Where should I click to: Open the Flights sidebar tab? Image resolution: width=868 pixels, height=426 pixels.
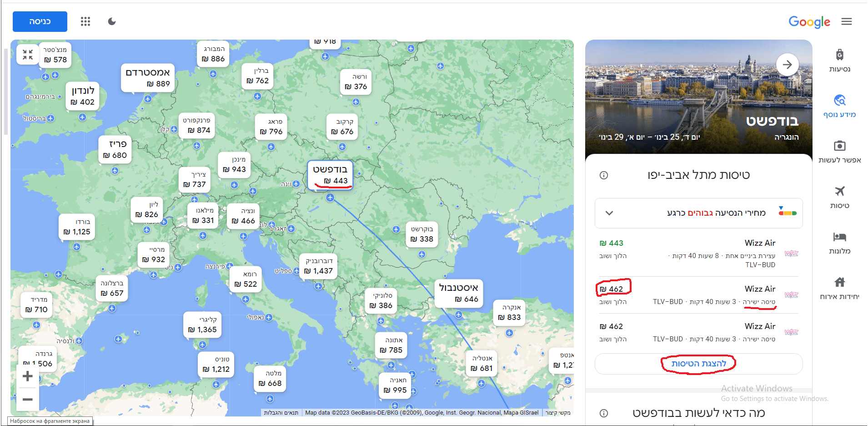(x=839, y=197)
